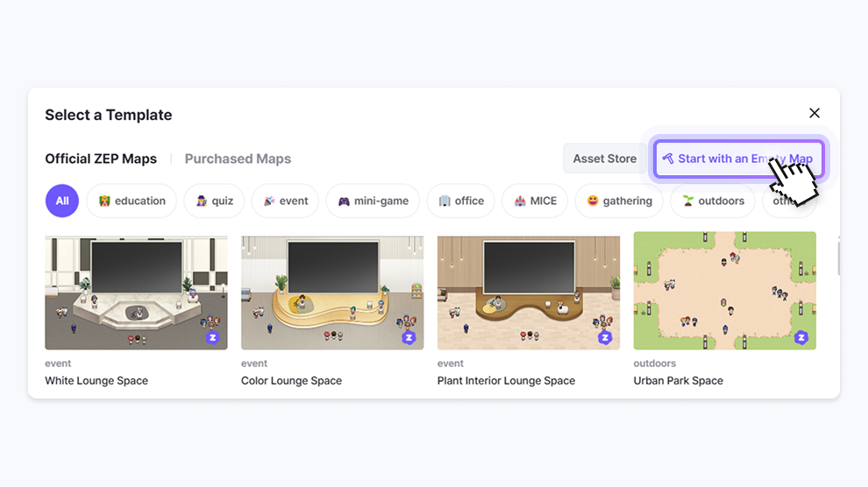The height and width of the screenshot is (487, 868).
Task: Click ZEP badge on Urban Park thumbnail
Action: 801,337
